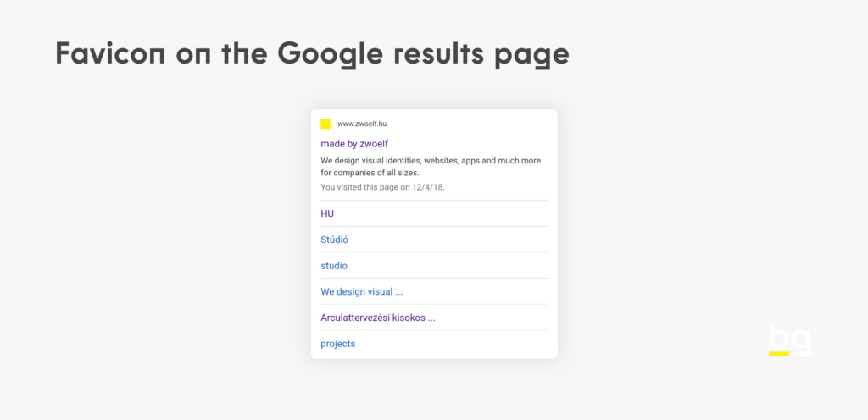Screen dimensions: 868x420
Task: Click the white bg logo
Action: pos(789,336)
